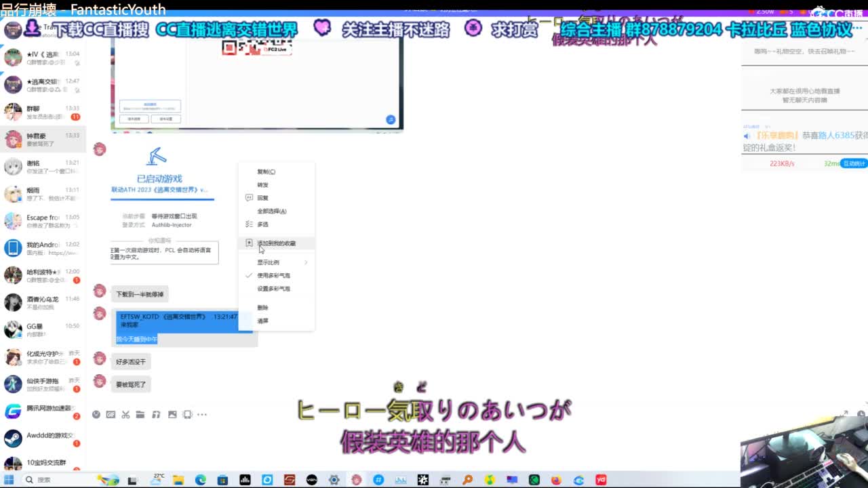The height and width of the screenshot is (488, 868).
Task: Open the GG暴 conversation
Action: tap(43, 329)
